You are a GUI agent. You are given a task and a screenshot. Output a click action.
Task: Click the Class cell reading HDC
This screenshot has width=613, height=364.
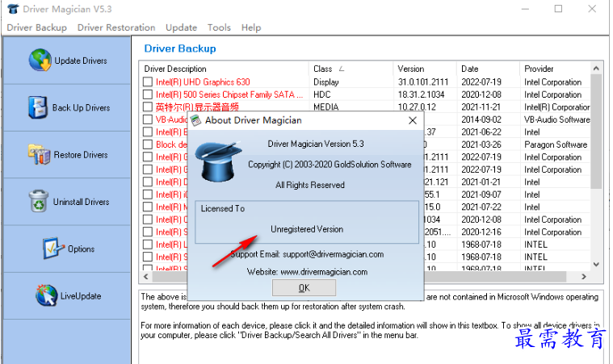click(x=321, y=94)
